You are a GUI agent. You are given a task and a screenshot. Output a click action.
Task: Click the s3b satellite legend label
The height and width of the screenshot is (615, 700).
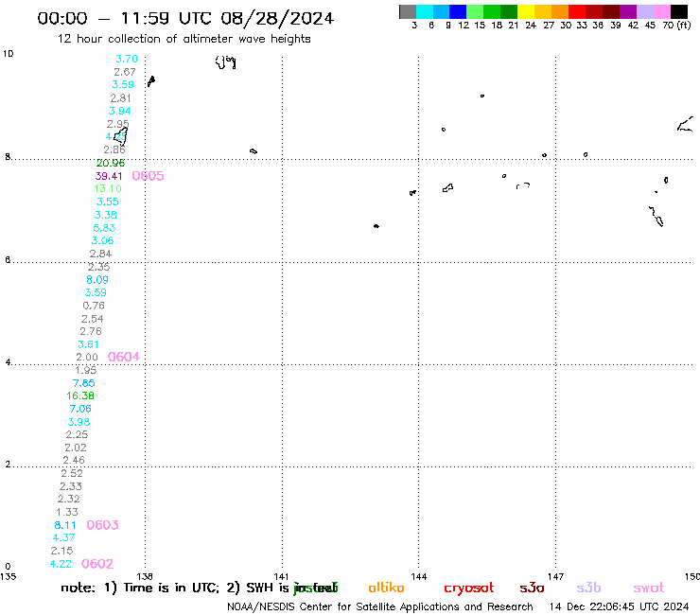pyautogui.click(x=588, y=588)
